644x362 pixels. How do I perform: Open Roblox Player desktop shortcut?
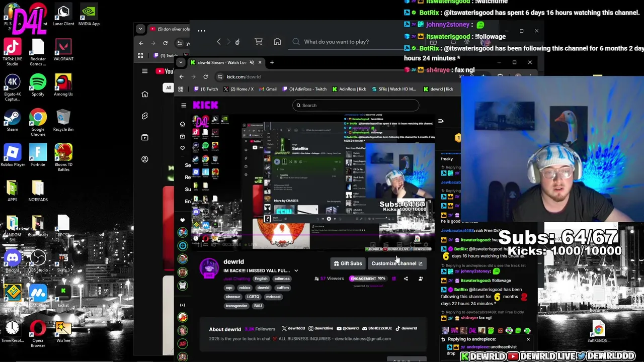point(12,155)
